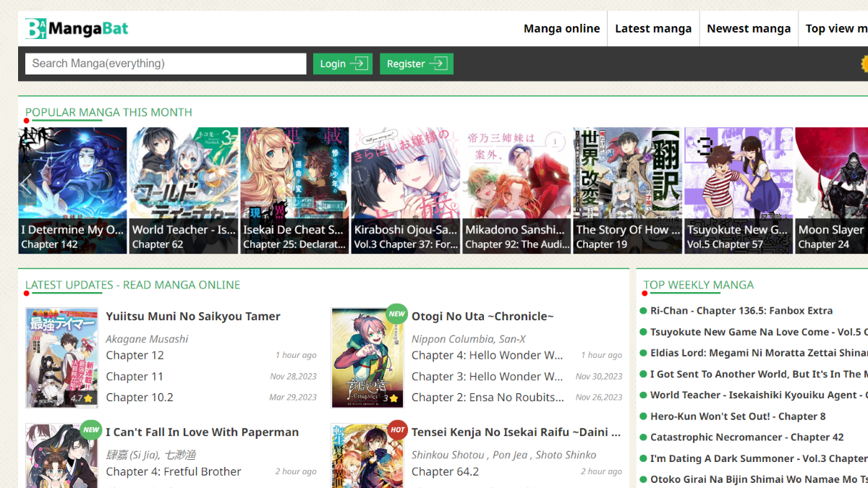The width and height of the screenshot is (868, 488).
Task: Click the 4.7 star rating on Yuiitsu Muni cover
Action: (81, 398)
